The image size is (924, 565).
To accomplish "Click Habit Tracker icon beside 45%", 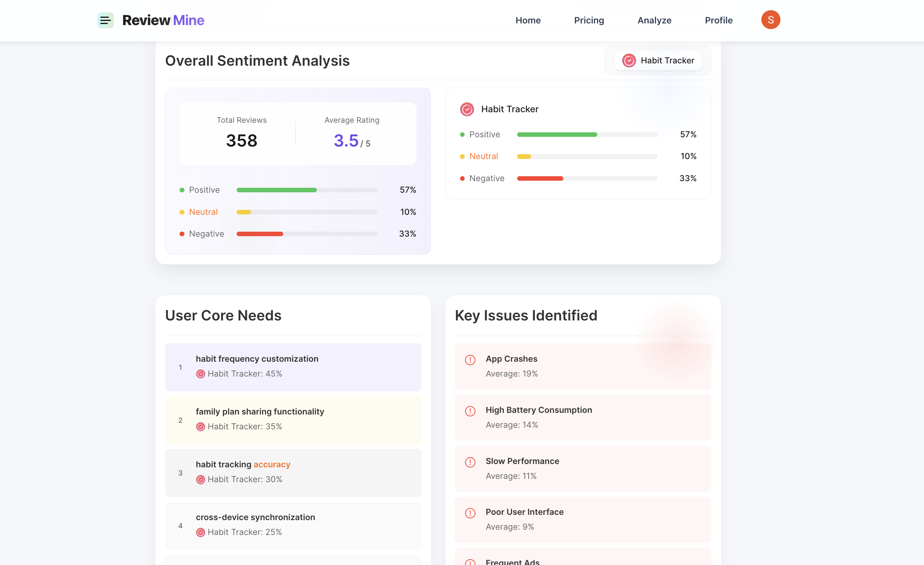I will tap(201, 374).
